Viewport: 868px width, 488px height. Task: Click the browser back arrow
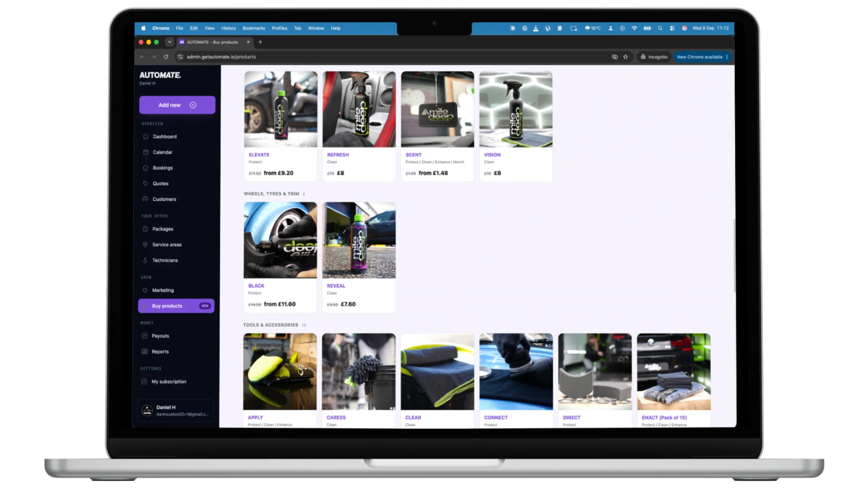click(142, 57)
